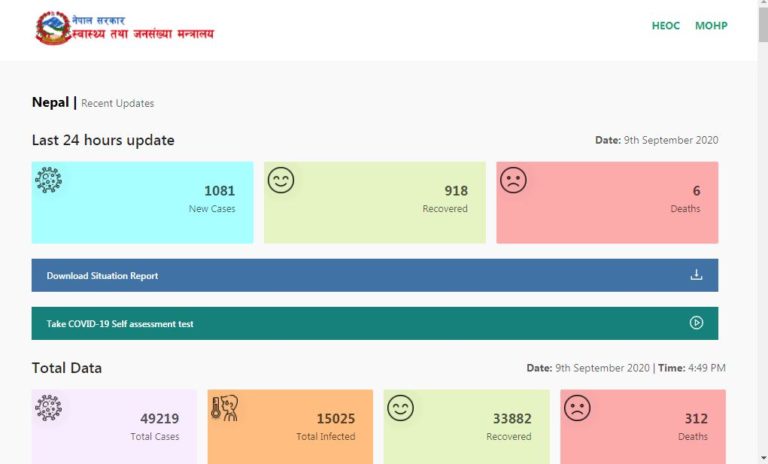Click the smiley icon in the 918 Recovered card
The width and height of the screenshot is (768, 464).
coord(281,180)
